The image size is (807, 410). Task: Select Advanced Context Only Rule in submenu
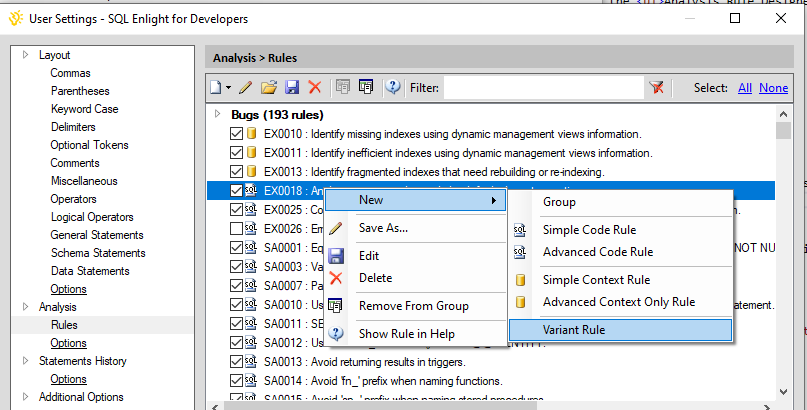click(621, 302)
